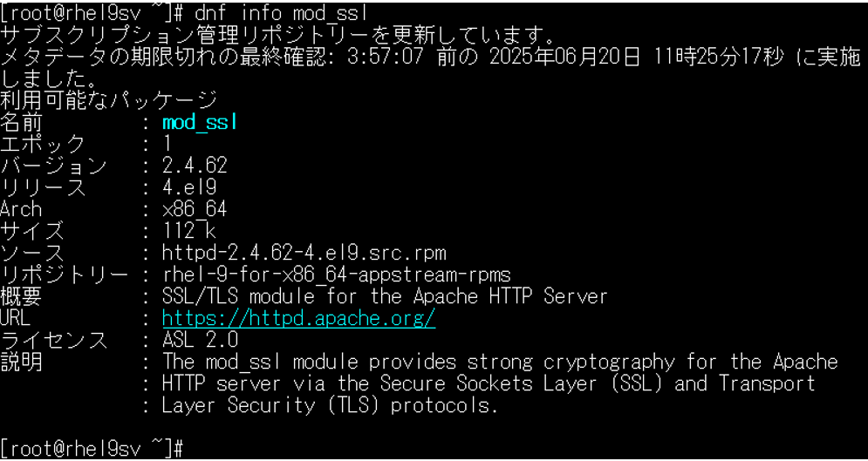868x461 pixels.
Task: Click the size value 112 k
Action: 189,231
